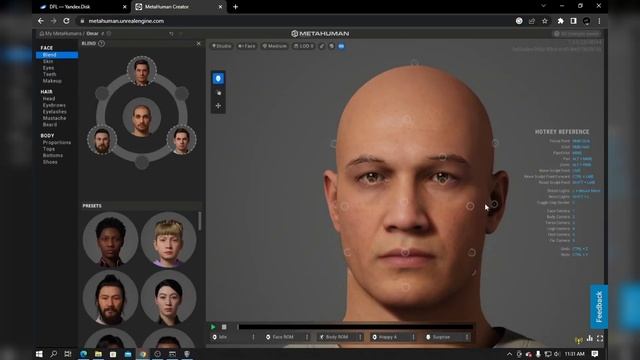Choose dark-haired woman preset in first row
Image resolution: width=640 pixels, height=360 pixels.
point(110,239)
